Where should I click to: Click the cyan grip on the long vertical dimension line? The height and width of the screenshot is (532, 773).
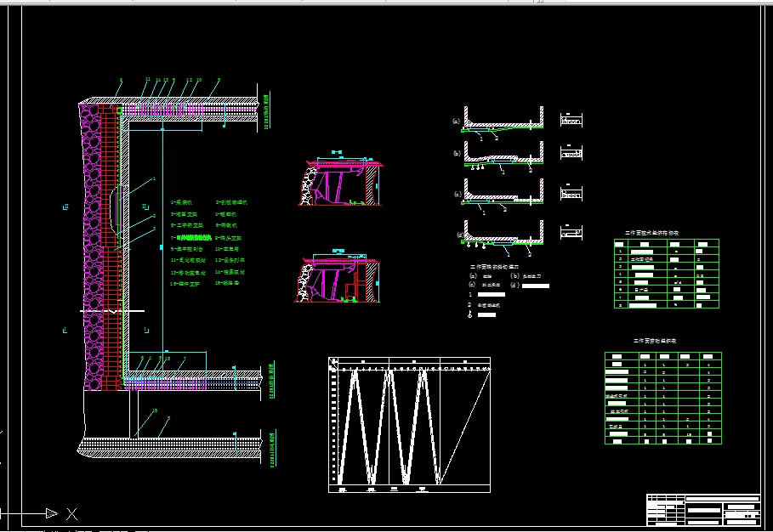click(162, 247)
